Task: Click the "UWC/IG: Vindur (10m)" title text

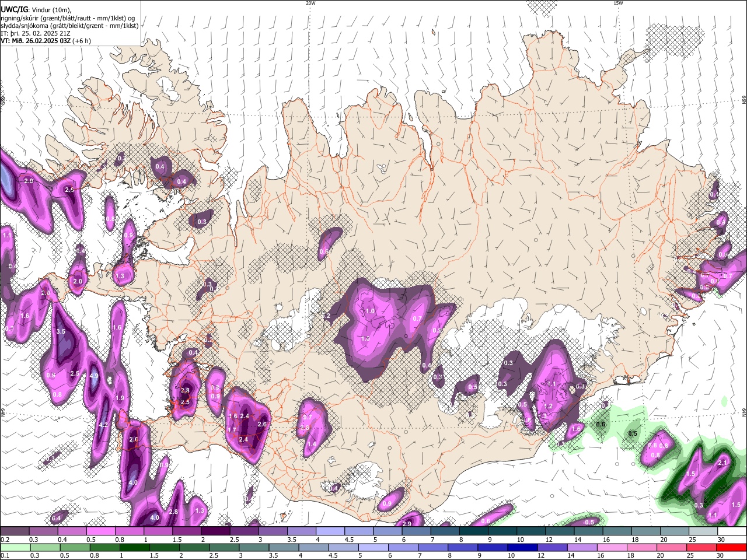Action: click(x=36, y=9)
